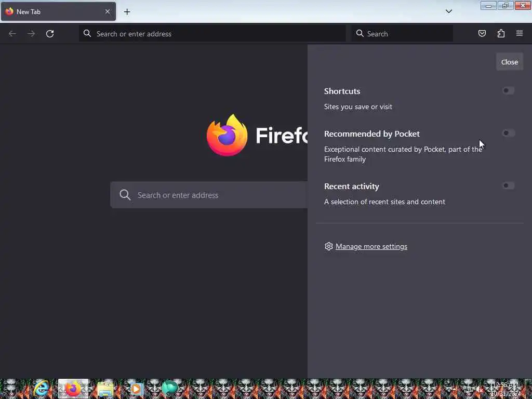Open the green globe app in taskbar
Screen dimensions: 532x399
click(170, 389)
